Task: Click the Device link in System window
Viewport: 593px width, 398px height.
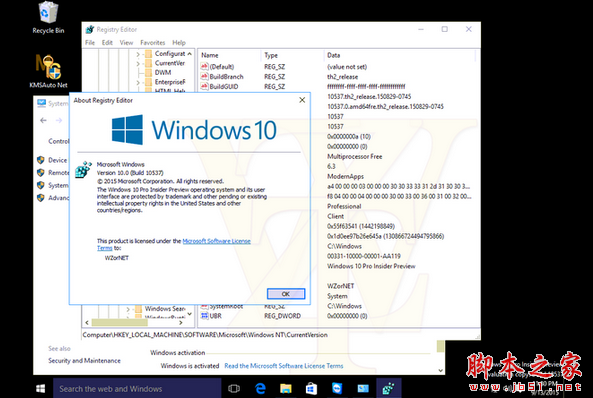Action: click(57, 160)
